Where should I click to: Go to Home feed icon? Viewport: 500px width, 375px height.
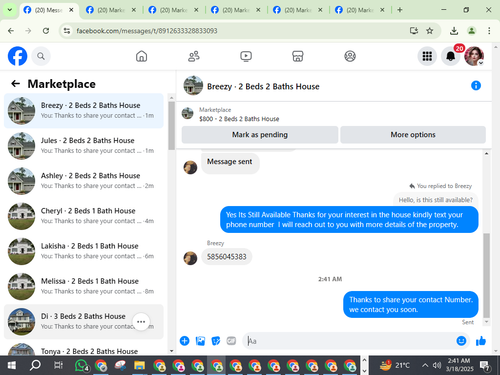[141, 56]
